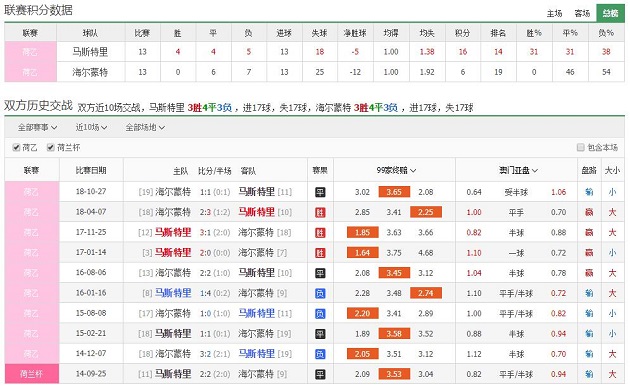630x389 pixels.
Task: Click the 荷兰杯 league tag in last row
Action: coord(32,374)
